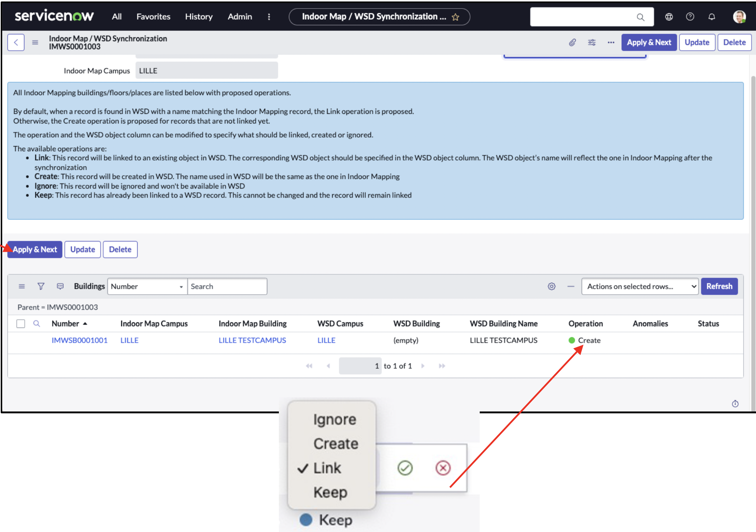Click the Operation column header
Image resolution: width=756 pixels, height=532 pixels.
coord(586,323)
